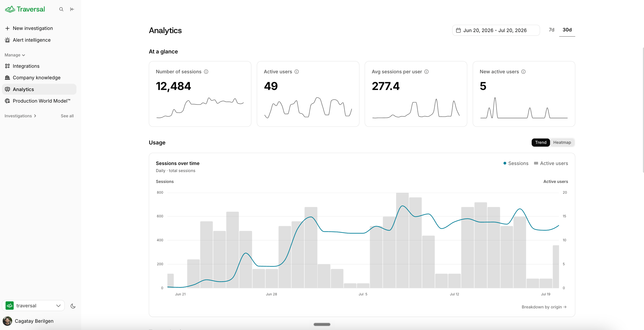Click the page vertical scrollbar
The height and width of the screenshot is (330, 644).
pyautogui.click(x=643, y=110)
